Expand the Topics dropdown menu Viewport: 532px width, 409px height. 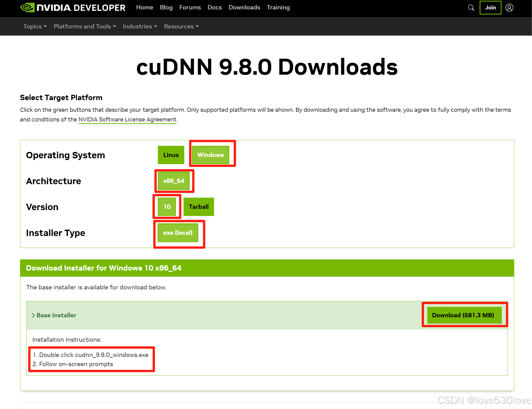pos(35,26)
